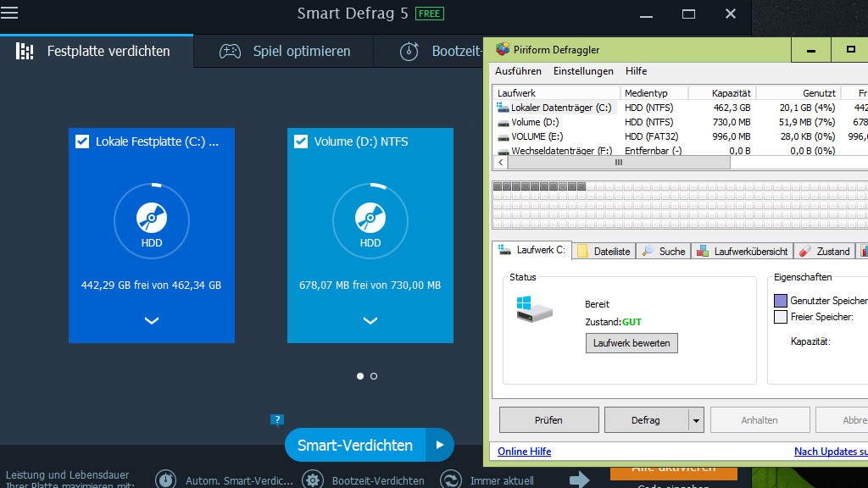
Task: Click the Windows drive icon in Status panel
Action: coord(534,309)
